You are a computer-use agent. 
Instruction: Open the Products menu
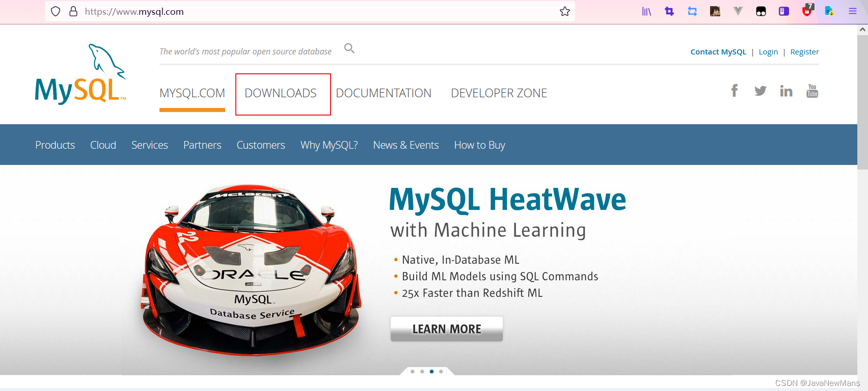point(55,145)
